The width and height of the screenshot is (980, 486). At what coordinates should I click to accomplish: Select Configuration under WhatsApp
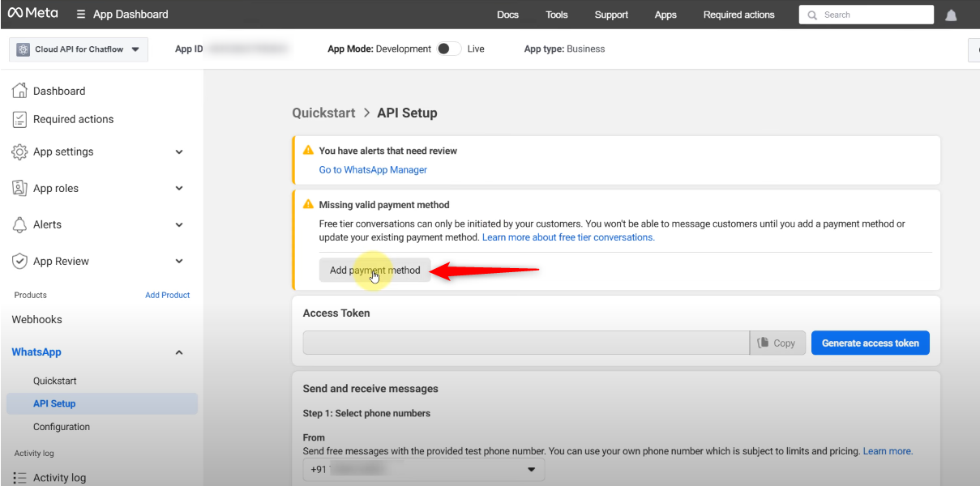[62, 427]
